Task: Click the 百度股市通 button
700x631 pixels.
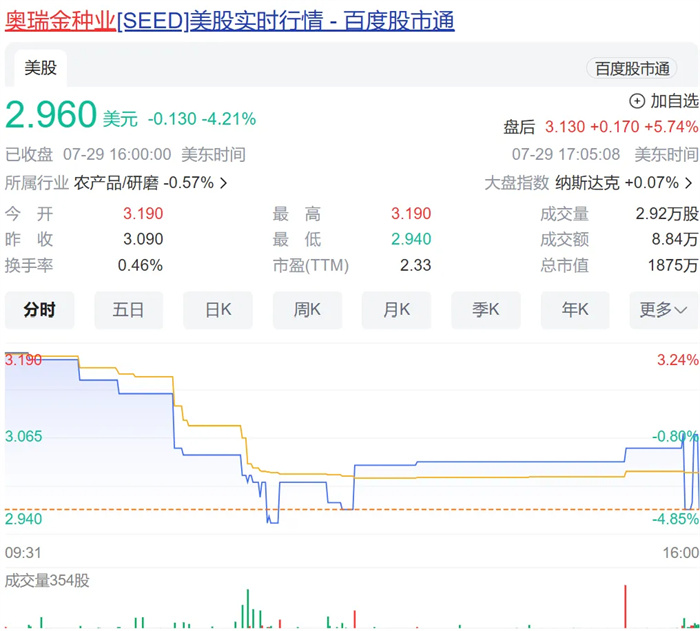Action: (x=632, y=68)
